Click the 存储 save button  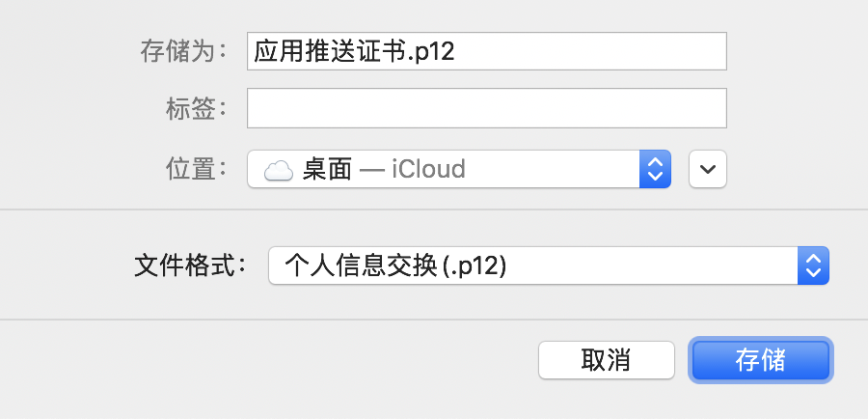click(761, 360)
